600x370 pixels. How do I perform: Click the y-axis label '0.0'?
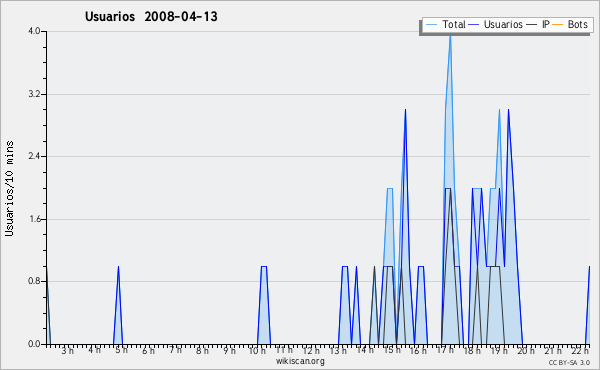point(34,344)
